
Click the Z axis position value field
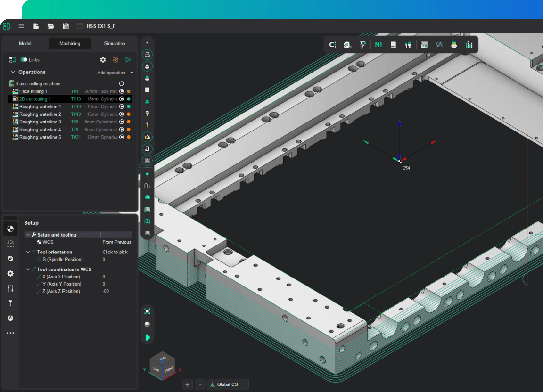point(106,292)
